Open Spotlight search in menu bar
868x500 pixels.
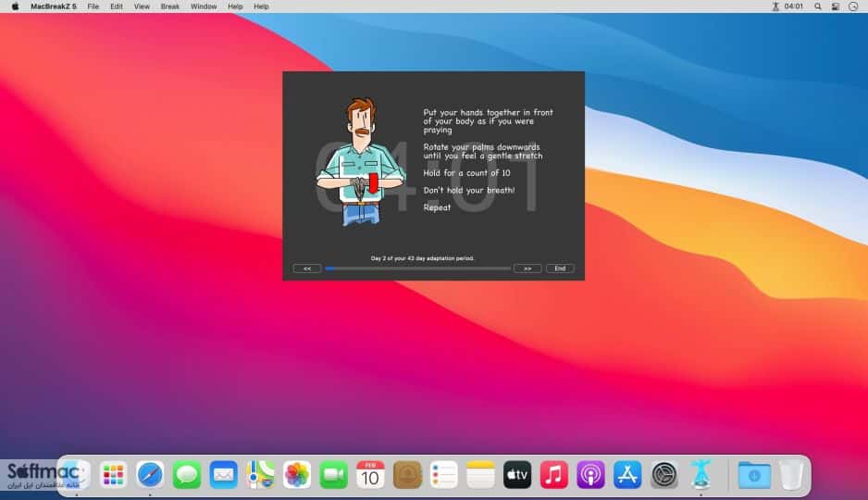818,6
